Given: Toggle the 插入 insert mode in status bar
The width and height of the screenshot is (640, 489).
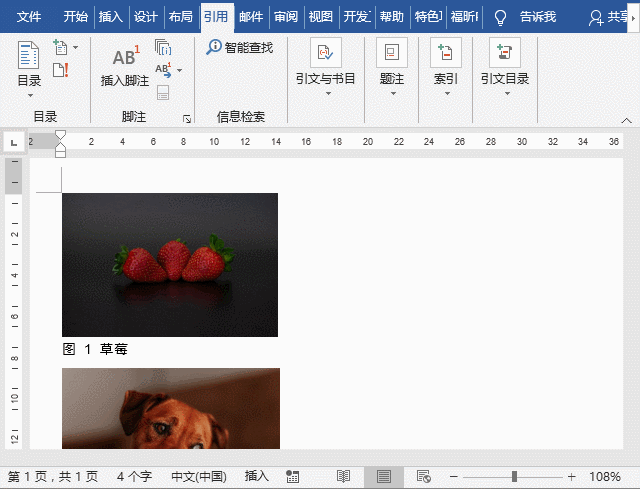Looking at the screenshot, I should 257,476.
